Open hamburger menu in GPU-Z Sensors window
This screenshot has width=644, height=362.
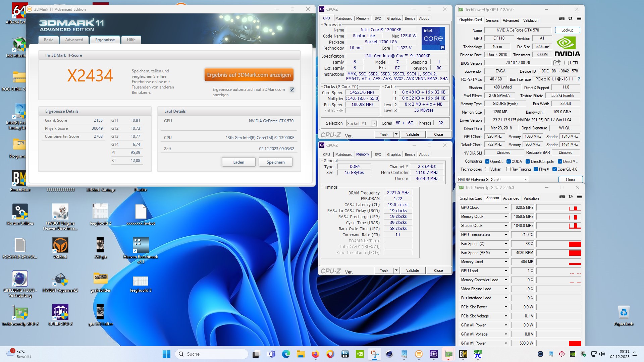pyautogui.click(x=579, y=197)
